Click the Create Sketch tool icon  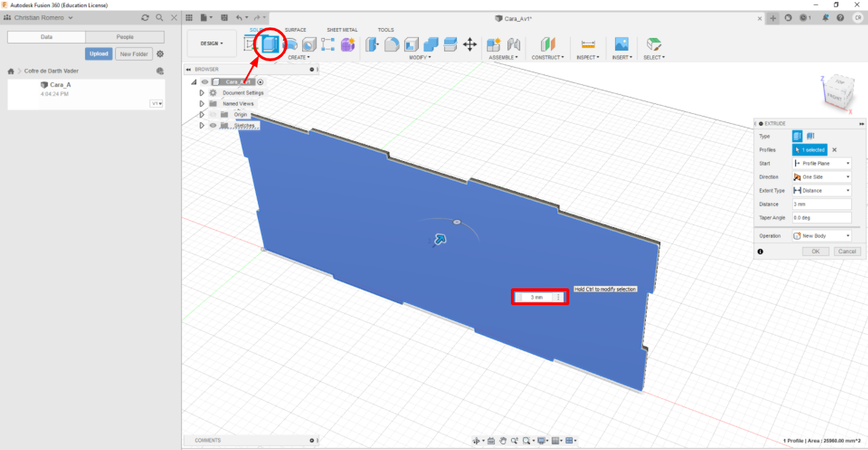point(250,44)
